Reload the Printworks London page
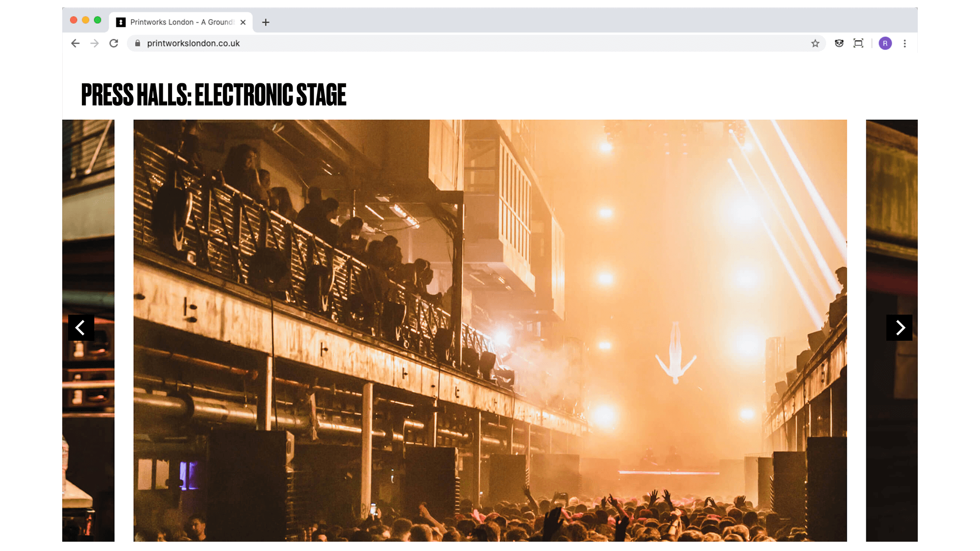This screenshot has height=551, width=980. click(x=114, y=43)
